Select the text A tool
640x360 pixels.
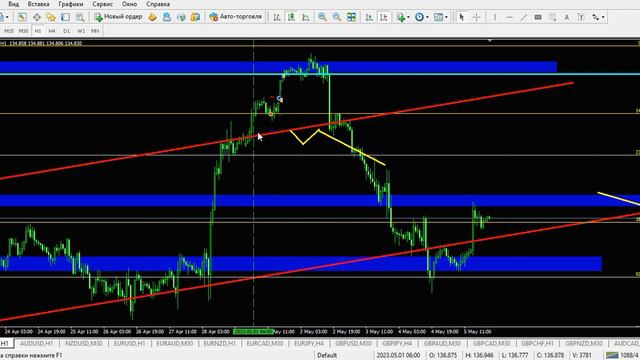coord(567,17)
